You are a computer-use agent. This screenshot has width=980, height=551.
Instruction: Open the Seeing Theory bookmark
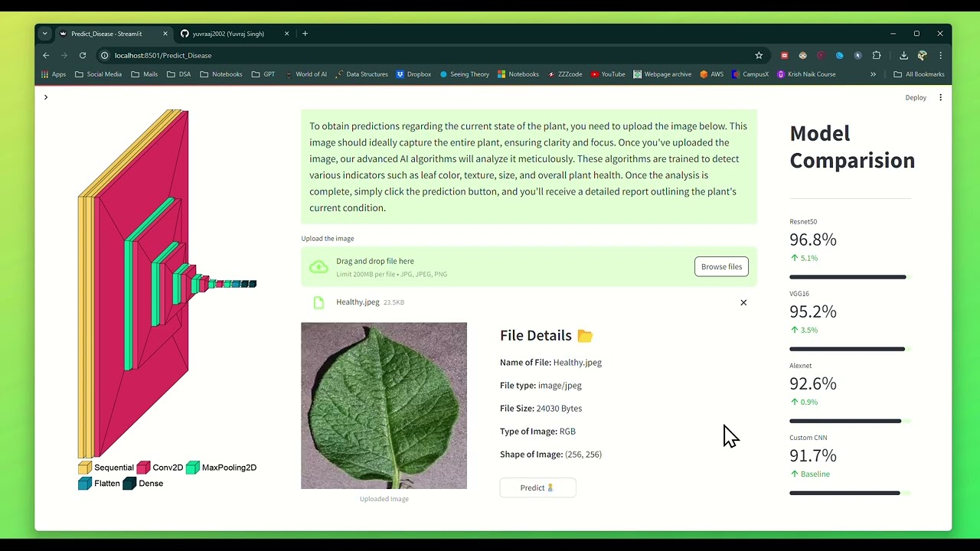coord(464,74)
